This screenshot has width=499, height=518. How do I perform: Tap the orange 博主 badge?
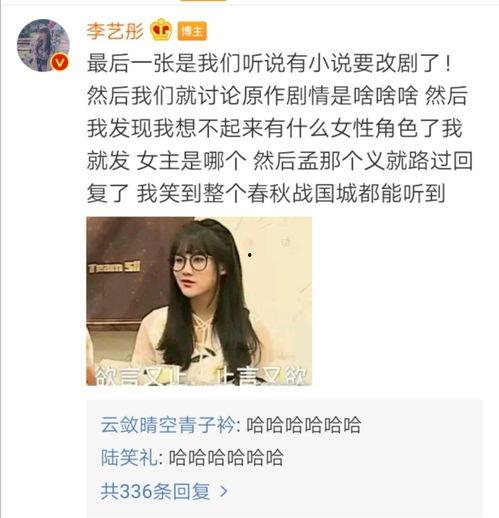[x=192, y=31]
